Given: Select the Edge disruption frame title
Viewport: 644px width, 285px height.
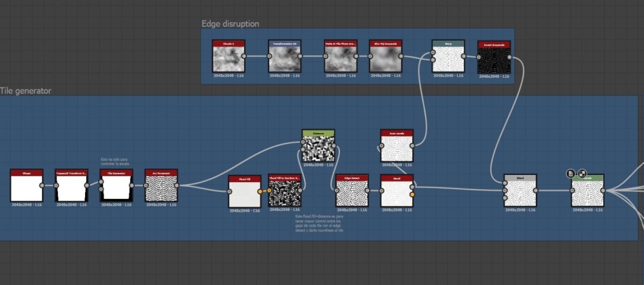Looking at the screenshot, I should (231, 24).
